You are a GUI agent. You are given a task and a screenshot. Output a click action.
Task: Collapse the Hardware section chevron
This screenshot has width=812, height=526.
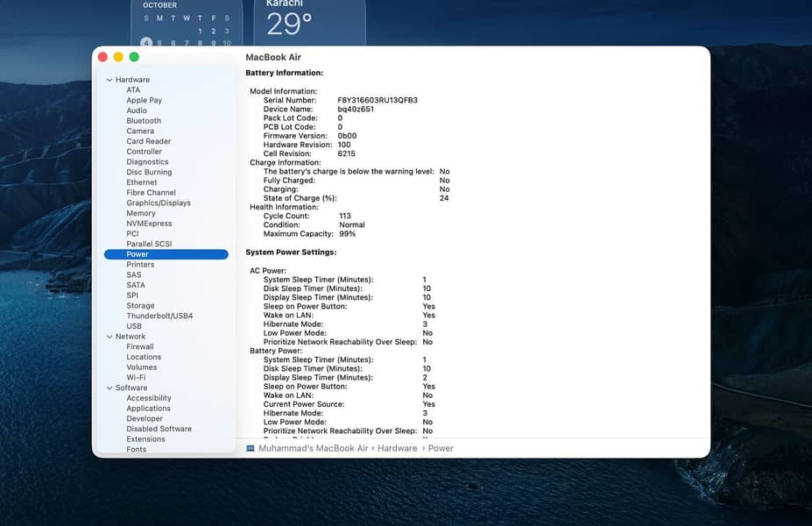pos(109,80)
